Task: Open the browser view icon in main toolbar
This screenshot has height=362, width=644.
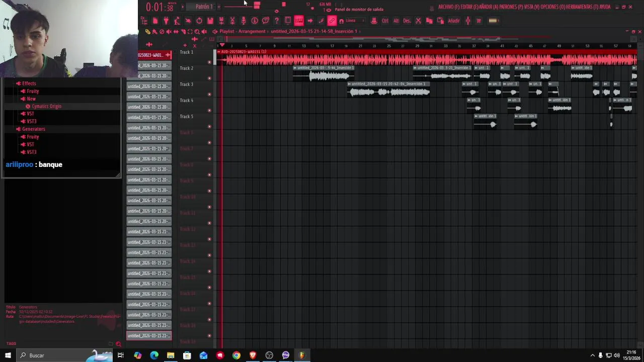Action: (144, 21)
